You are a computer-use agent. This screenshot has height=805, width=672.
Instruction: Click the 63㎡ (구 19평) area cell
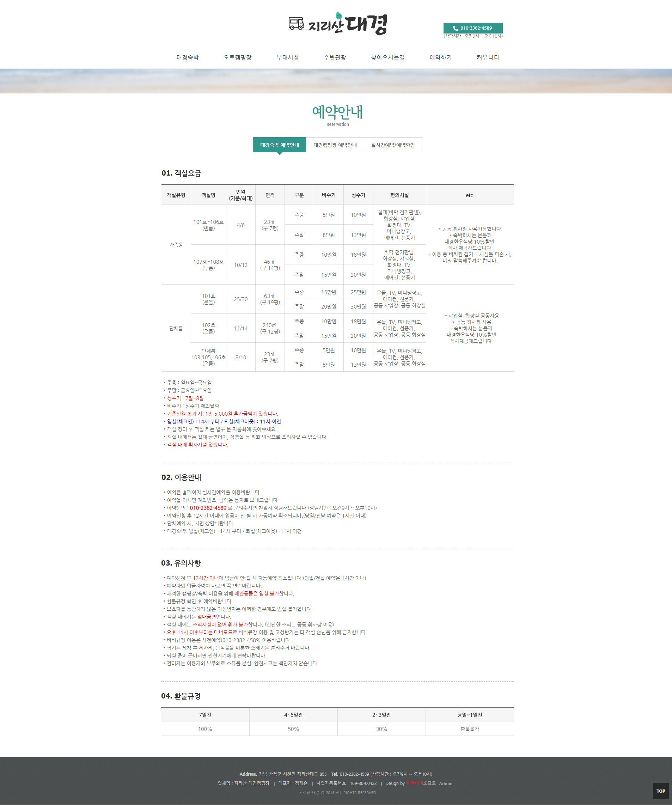[270, 299]
